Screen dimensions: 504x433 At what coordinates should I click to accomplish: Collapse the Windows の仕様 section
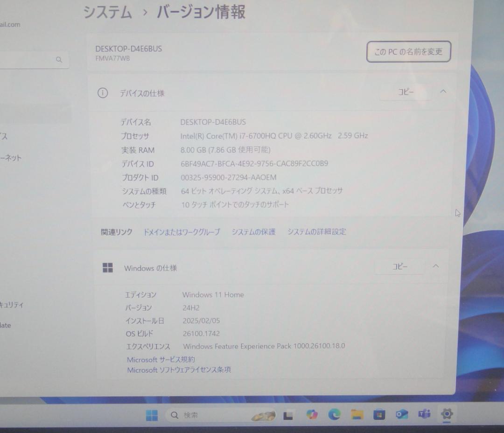435,266
